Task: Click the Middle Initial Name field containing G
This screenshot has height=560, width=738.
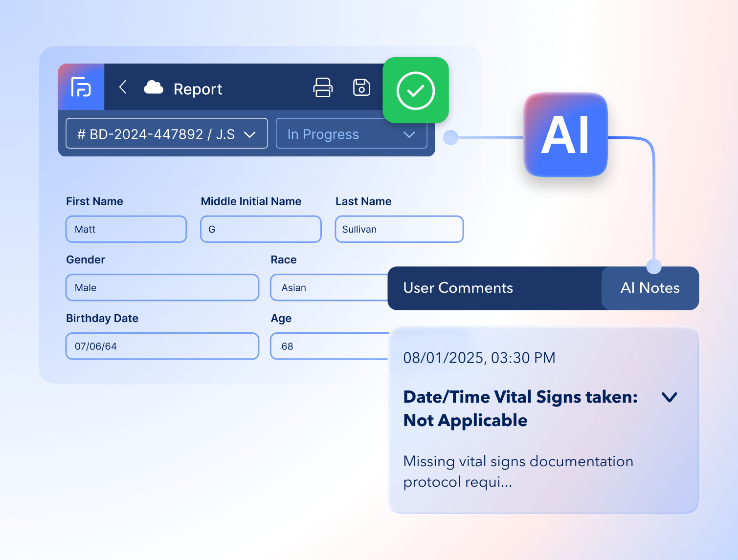Action: pos(261,229)
